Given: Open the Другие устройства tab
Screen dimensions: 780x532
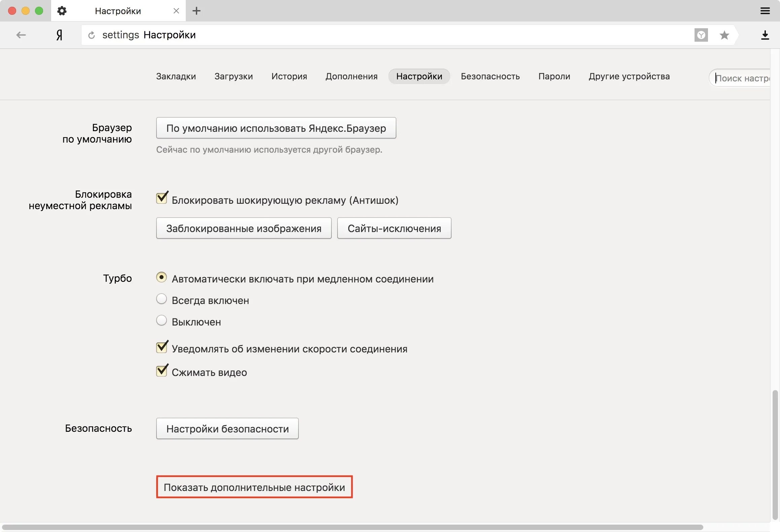Looking at the screenshot, I should (x=629, y=76).
